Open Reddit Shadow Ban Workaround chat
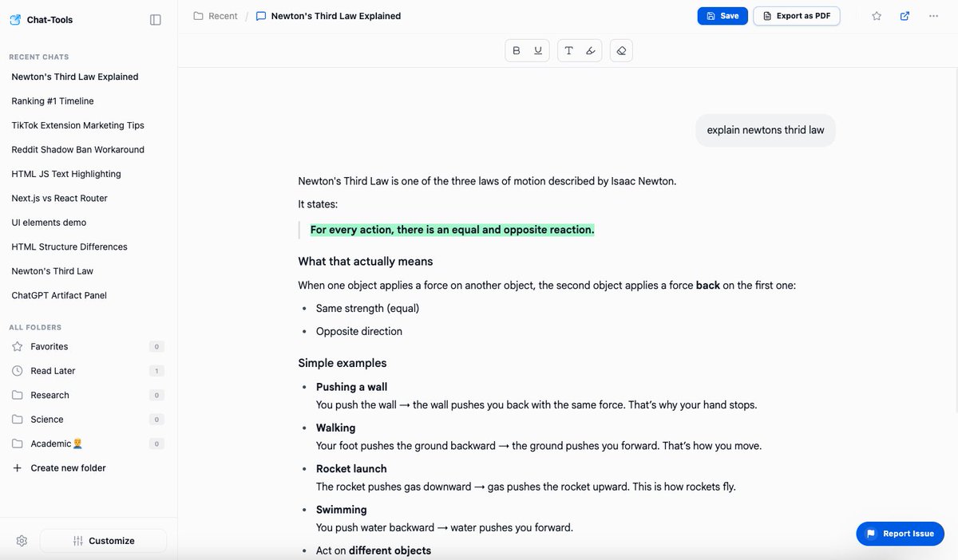The width and height of the screenshot is (958, 560). (77, 150)
